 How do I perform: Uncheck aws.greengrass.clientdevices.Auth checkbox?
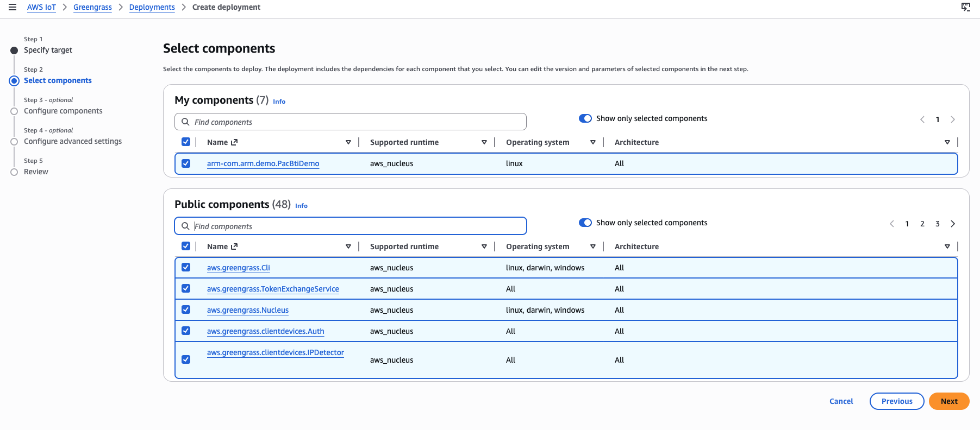pyautogui.click(x=186, y=331)
